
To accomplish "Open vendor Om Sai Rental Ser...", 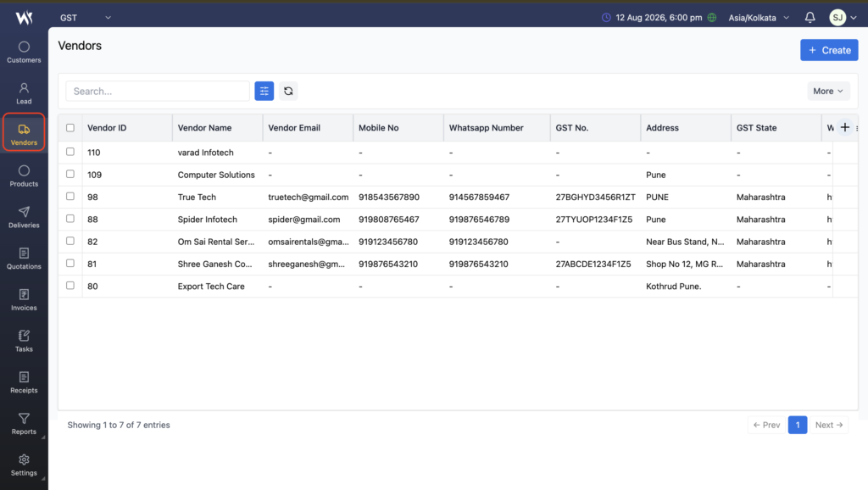I will 216,242.
